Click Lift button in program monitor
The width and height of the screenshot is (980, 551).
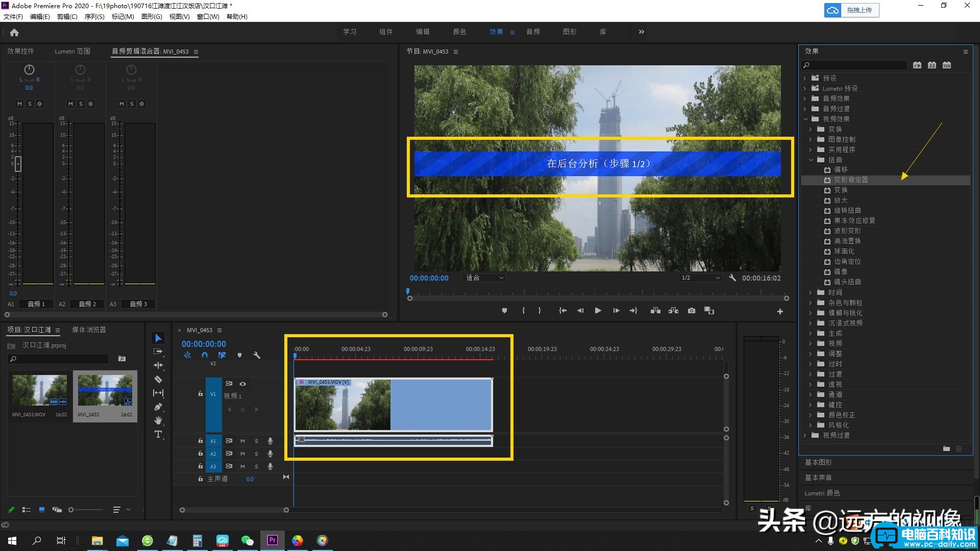[x=655, y=311]
